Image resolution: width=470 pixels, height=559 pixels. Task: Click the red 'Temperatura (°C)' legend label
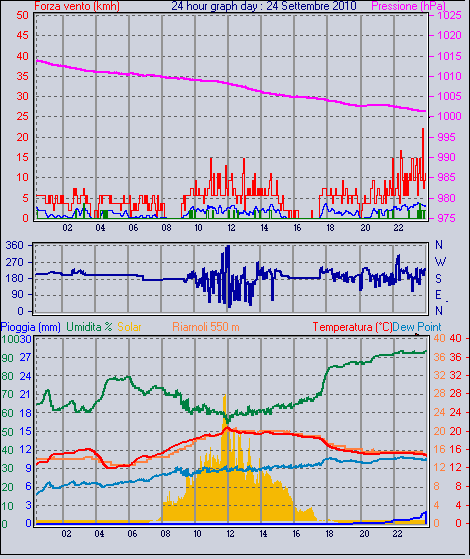[352, 327]
